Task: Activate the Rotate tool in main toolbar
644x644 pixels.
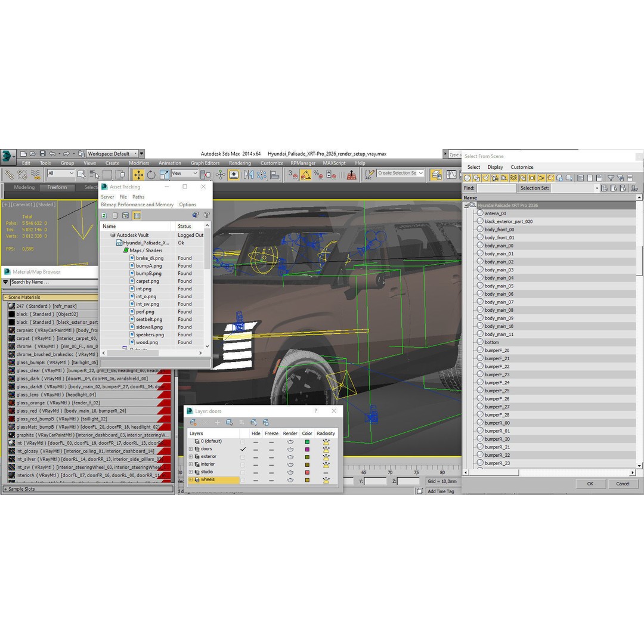Action: [151, 175]
